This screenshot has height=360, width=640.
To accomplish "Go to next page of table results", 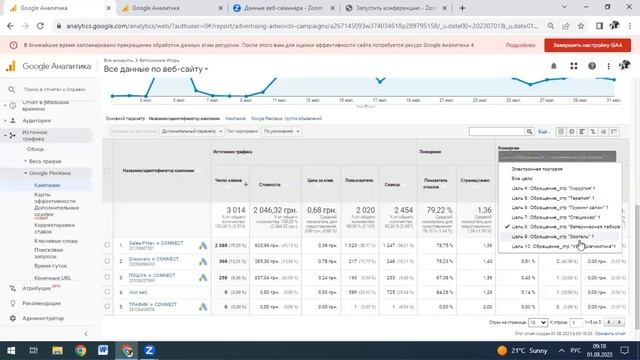I will click(620, 322).
